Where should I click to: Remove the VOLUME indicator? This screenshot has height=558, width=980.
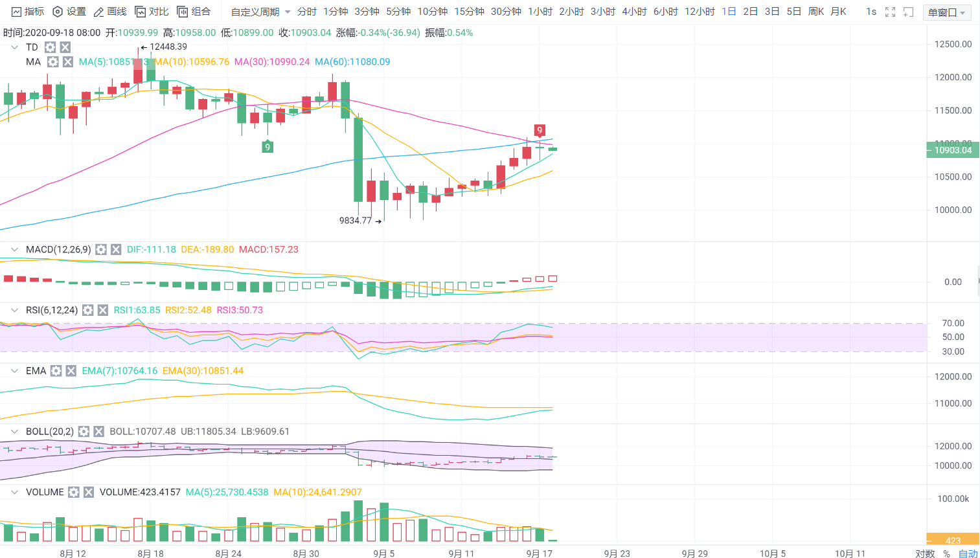89,493
